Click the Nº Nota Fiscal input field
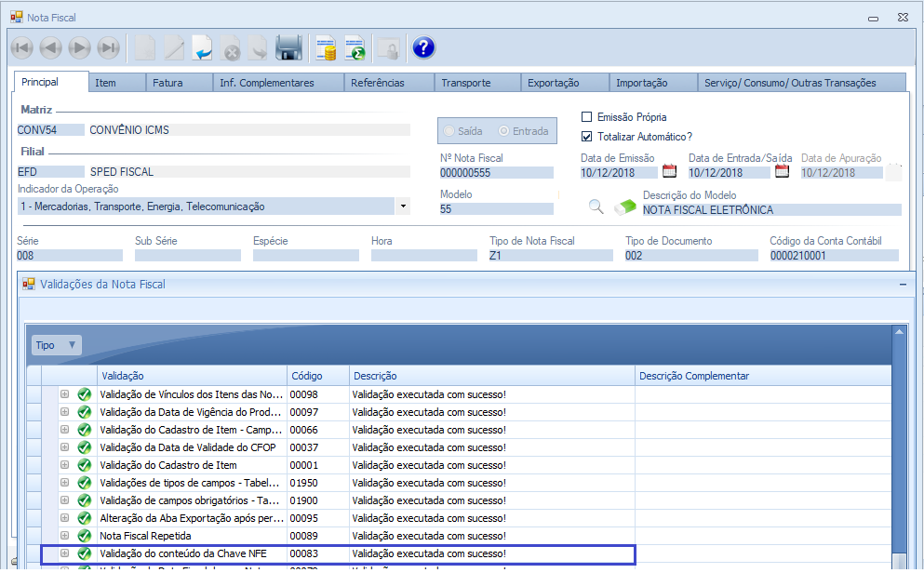Image resolution: width=924 pixels, height=573 pixels. (496, 173)
